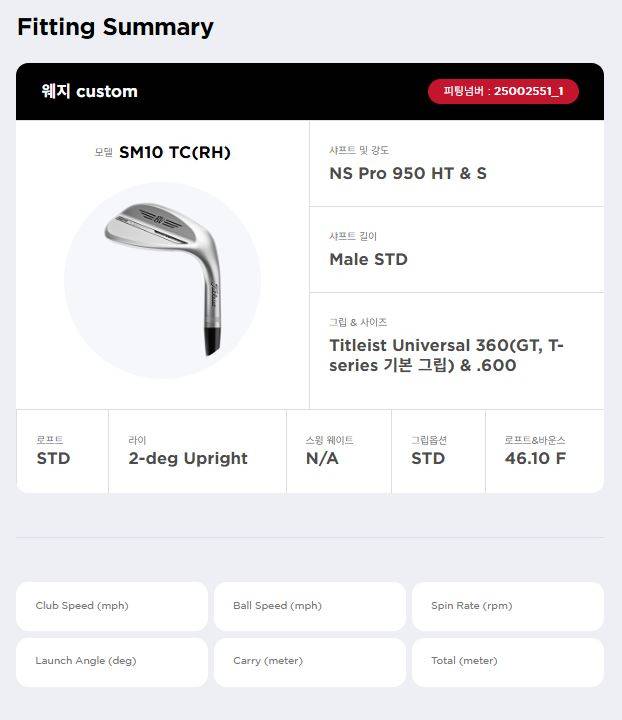Image resolution: width=622 pixels, height=720 pixels.
Task: Click the Club Speed (mph) box
Action: point(112,606)
